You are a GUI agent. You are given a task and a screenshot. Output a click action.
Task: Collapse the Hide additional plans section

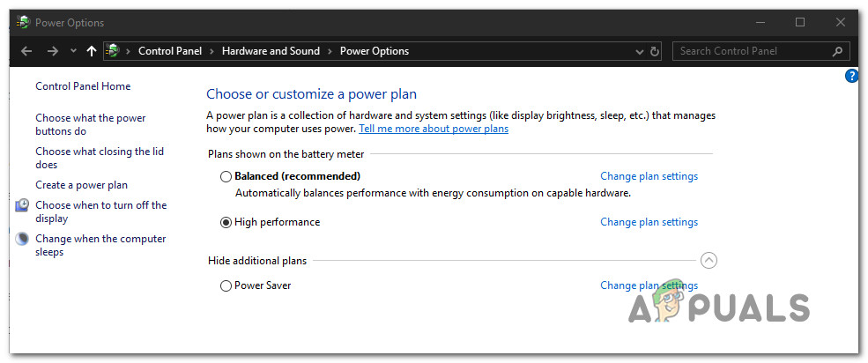tap(709, 260)
